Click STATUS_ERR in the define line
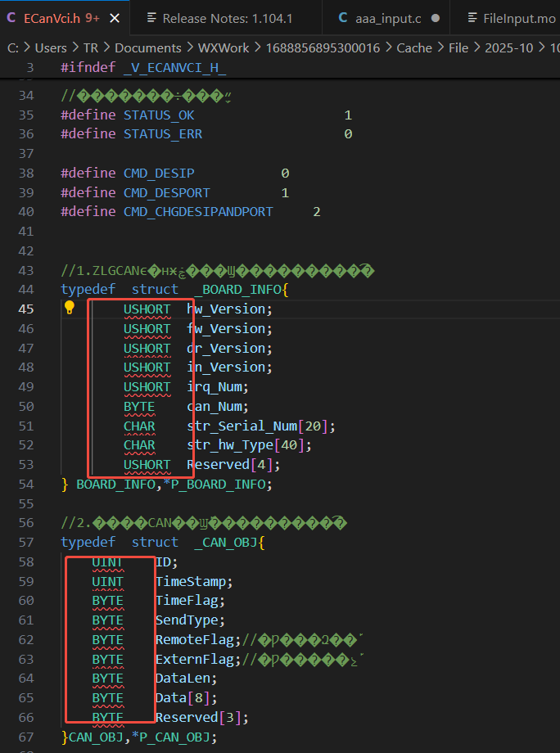The image size is (560, 753). [163, 134]
